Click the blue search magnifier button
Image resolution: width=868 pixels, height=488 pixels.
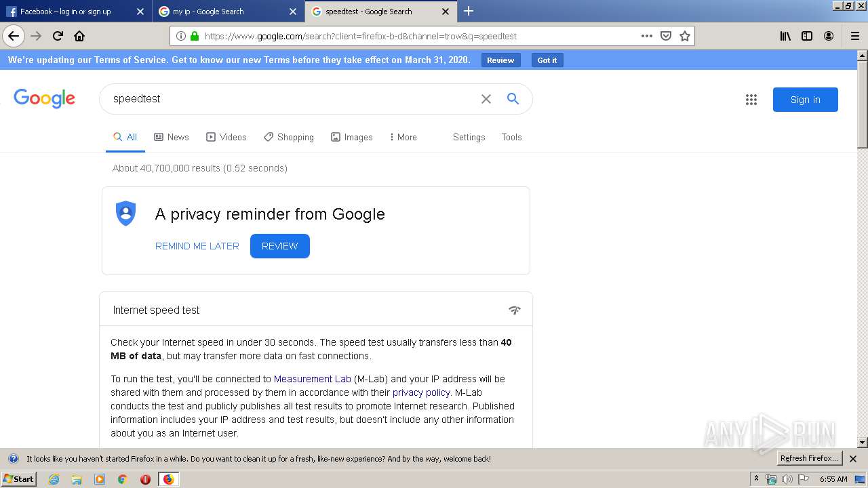pos(513,99)
